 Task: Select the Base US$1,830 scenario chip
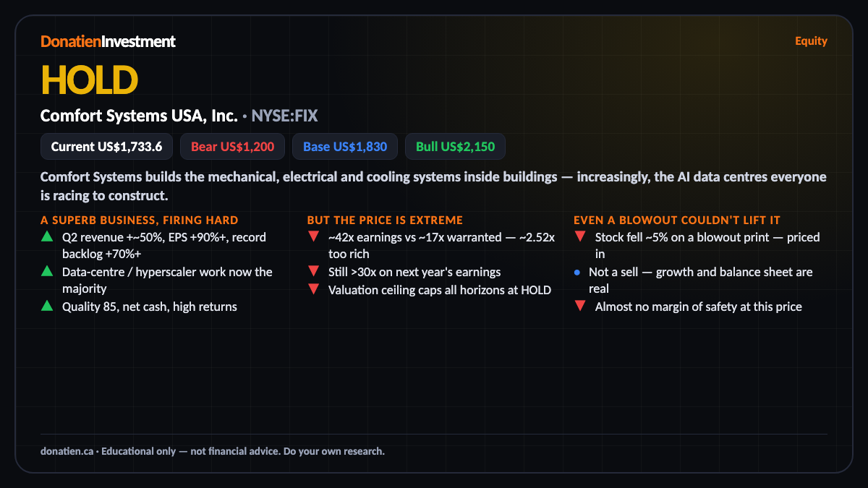pyautogui.click(x=345, y=147)
